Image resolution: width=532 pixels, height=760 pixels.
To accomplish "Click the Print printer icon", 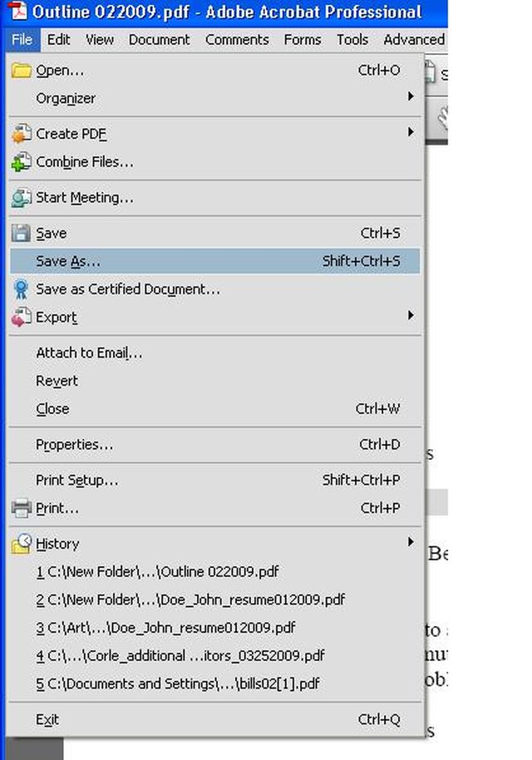I will pyautogui.click(x=21, y=508).
